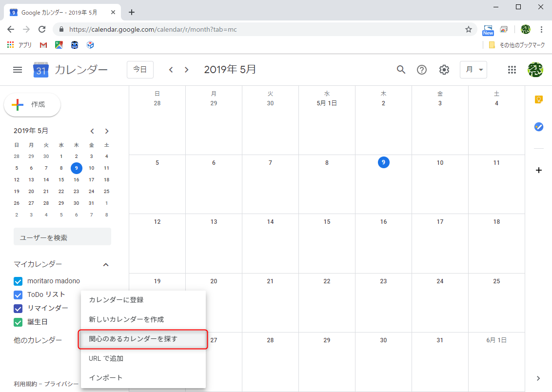Open Google Keep in the side panel
Image resolution: width=552 pixels, height=392 pixels.
tap(538, 99)
